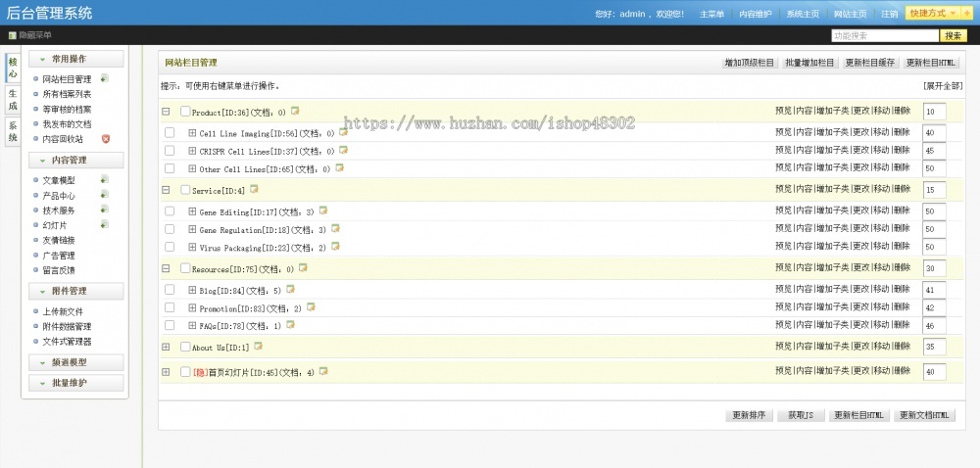Tick the Blog[ID:84] checkbox
The height and width of the screenshot is (468, 980).
point(170,290)
